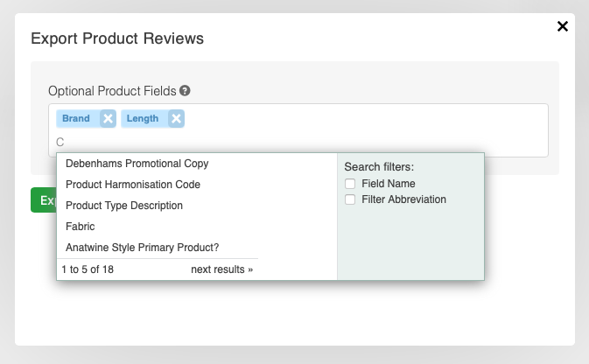Select the Fabric field option
Viewport: 589px width, 364px height.
(81, 227)
